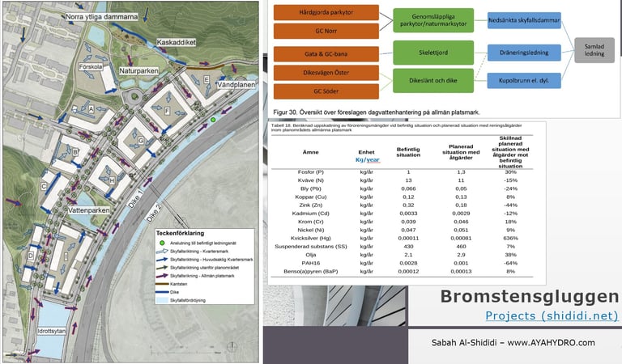Click the Norra ytliga dammarna map label
The height and width of the screenshot is (364, 622).
coord(101,17)
